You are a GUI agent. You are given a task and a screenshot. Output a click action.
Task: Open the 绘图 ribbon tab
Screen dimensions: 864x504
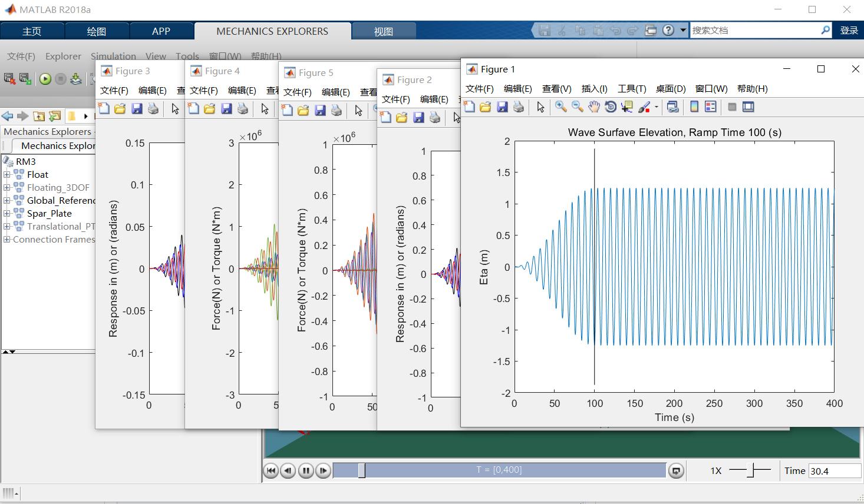click(97, 31)
